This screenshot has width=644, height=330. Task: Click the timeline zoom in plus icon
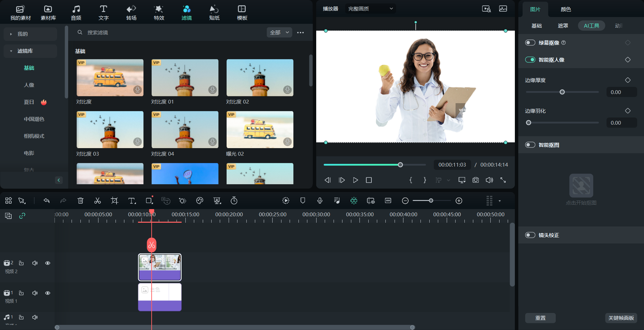[459, 201]
